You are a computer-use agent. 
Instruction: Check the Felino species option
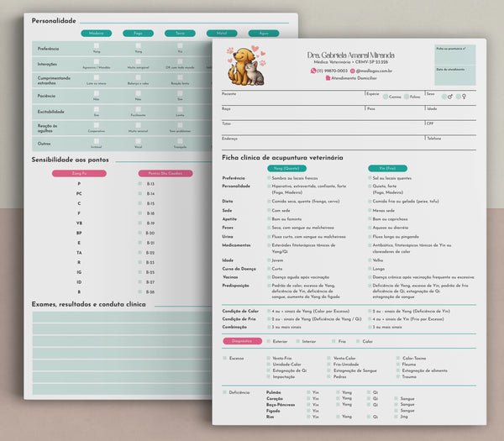pyautogui.click(x=407, y=97)
